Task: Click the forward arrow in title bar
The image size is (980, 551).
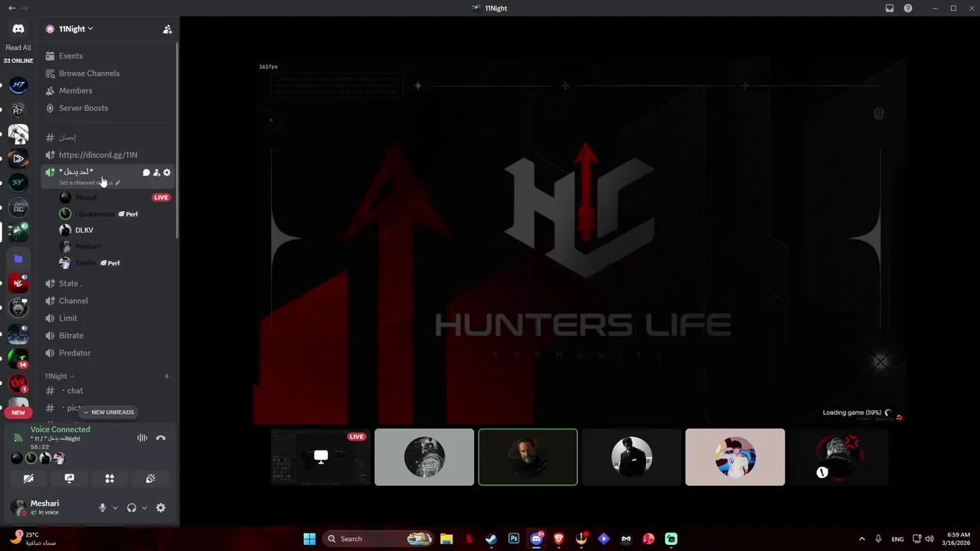Action: click(25, 8)
